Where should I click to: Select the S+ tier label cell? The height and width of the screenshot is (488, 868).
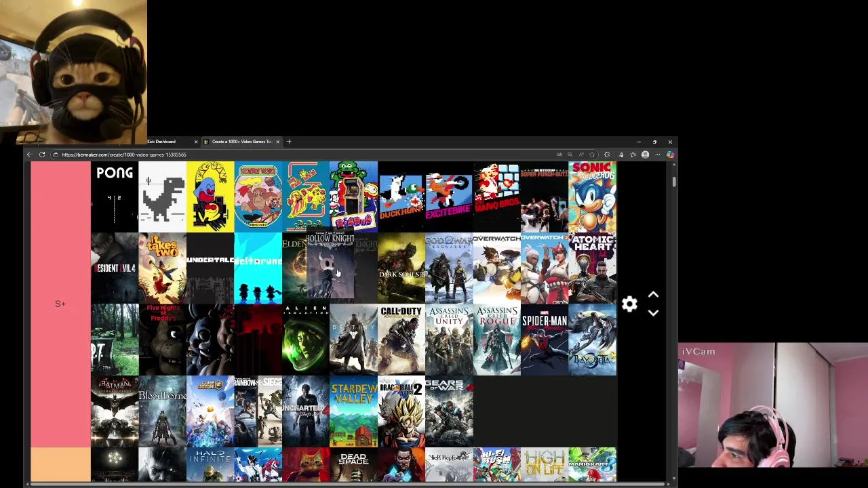[60, 304]
